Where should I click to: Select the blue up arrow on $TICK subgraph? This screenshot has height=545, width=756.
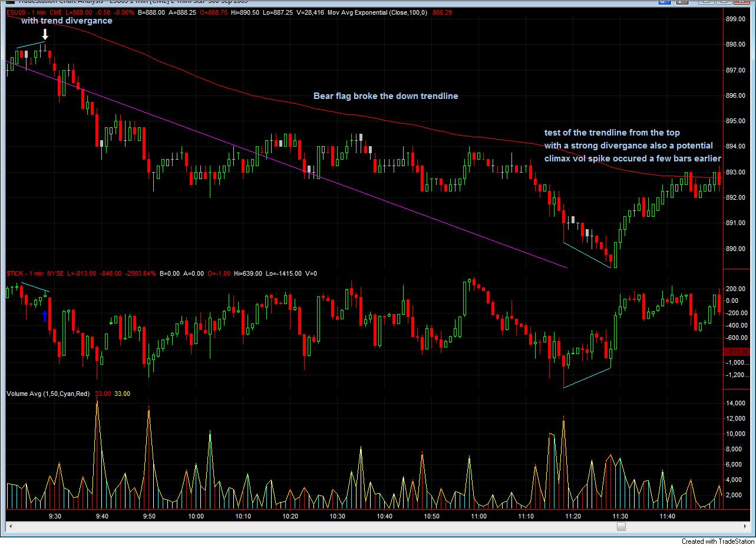[x=45, y=316]
